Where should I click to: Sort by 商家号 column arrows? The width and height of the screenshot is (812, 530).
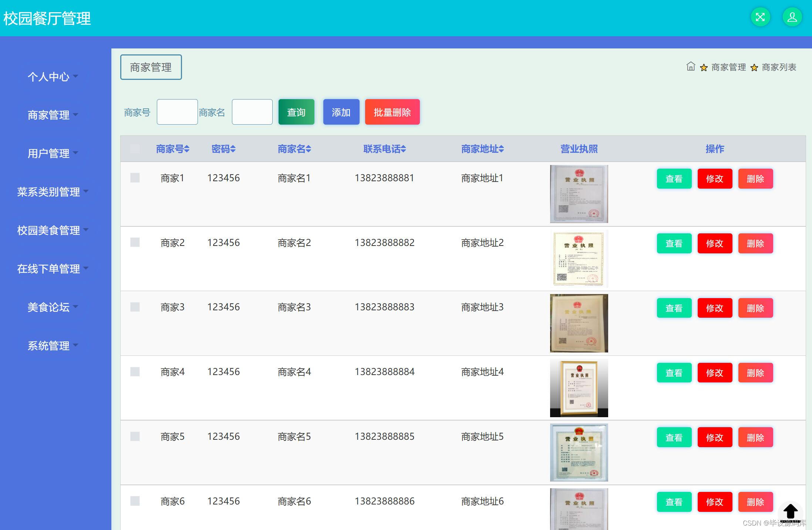187,149
